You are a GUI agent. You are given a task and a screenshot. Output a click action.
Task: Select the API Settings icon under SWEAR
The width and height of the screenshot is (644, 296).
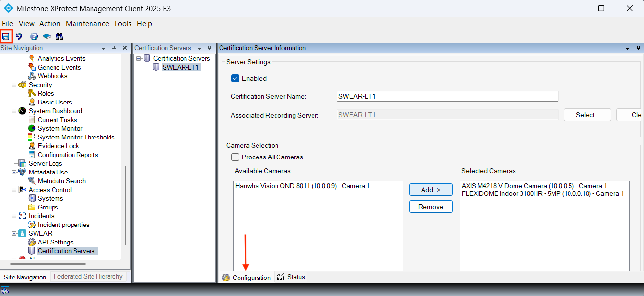(32, 242)
